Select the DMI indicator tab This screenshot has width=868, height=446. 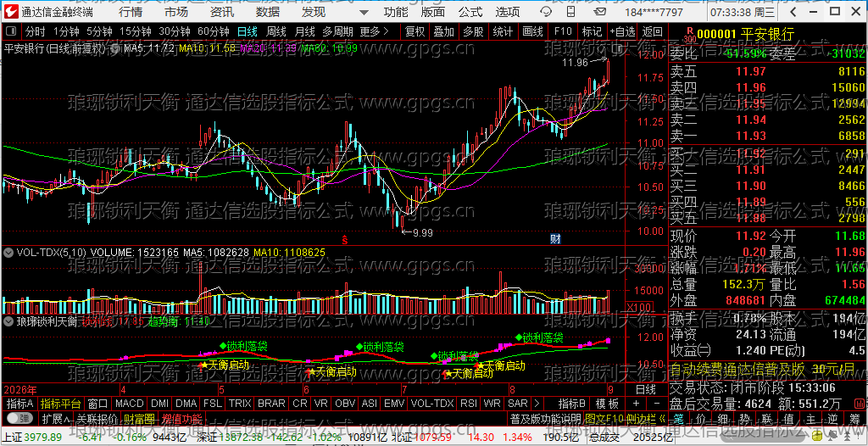160,404
